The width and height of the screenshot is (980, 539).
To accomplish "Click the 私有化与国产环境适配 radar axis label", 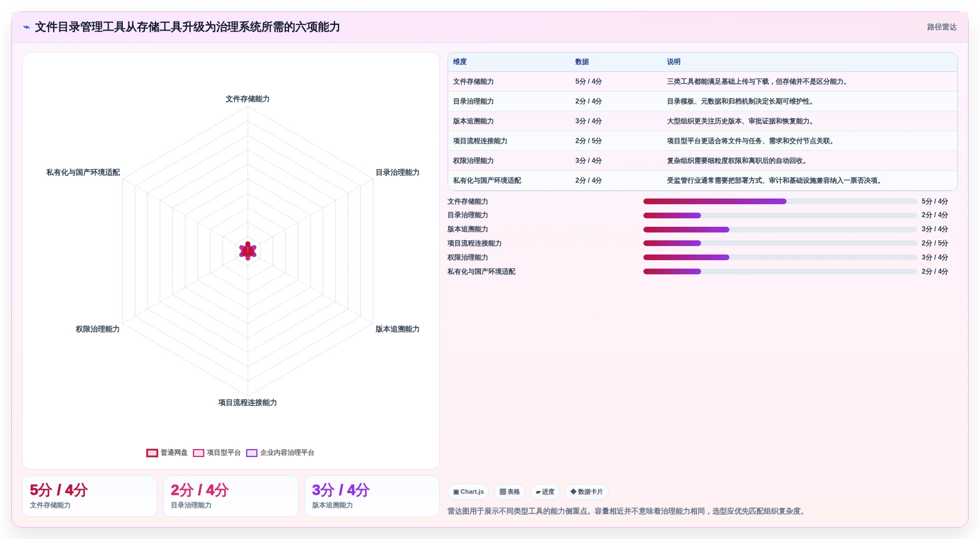I will coord(83,173).
